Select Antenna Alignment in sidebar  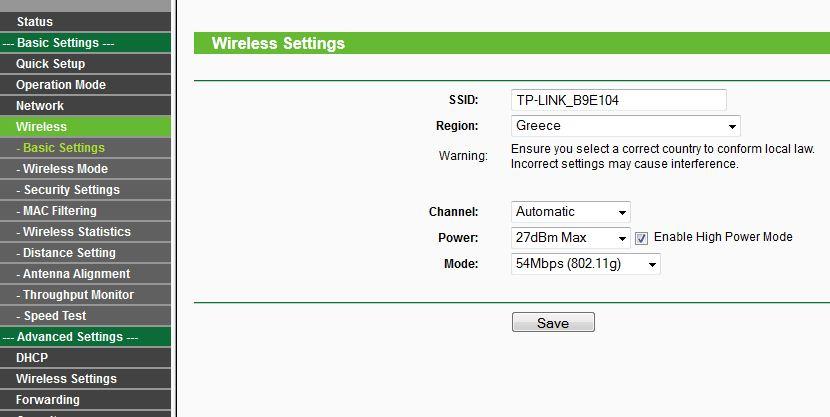(85, 274)
